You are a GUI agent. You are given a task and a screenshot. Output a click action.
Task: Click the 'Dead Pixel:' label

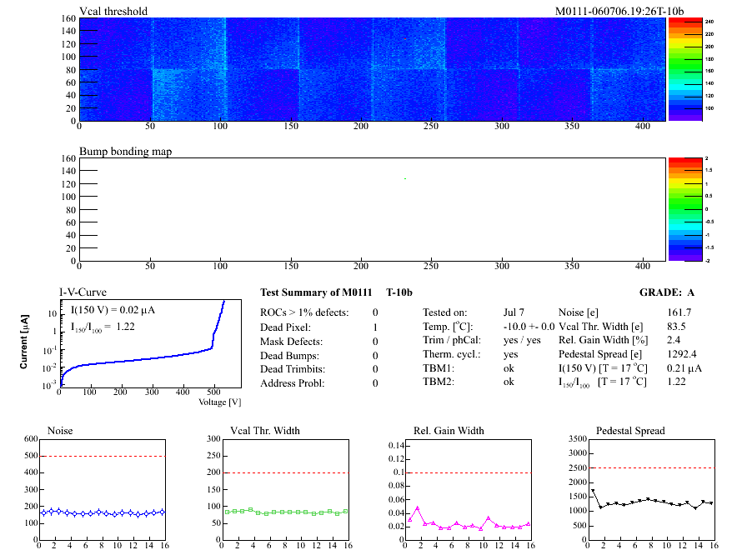285,327
